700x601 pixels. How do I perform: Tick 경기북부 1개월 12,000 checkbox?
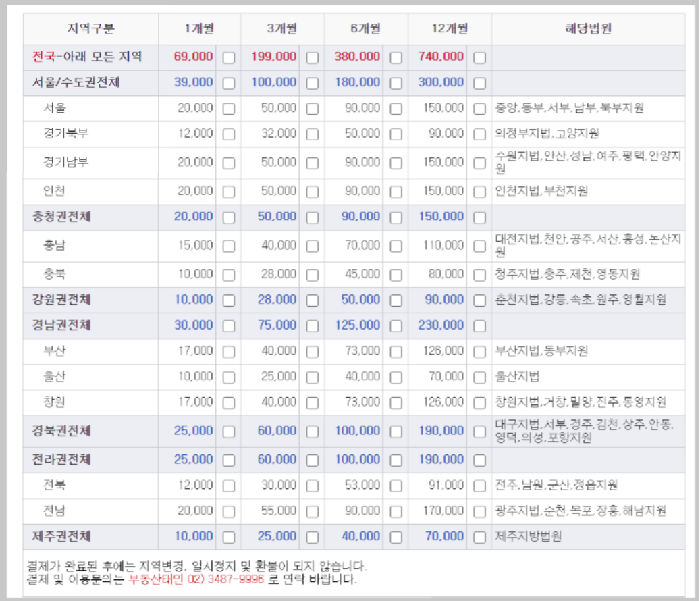coord(229,134)
